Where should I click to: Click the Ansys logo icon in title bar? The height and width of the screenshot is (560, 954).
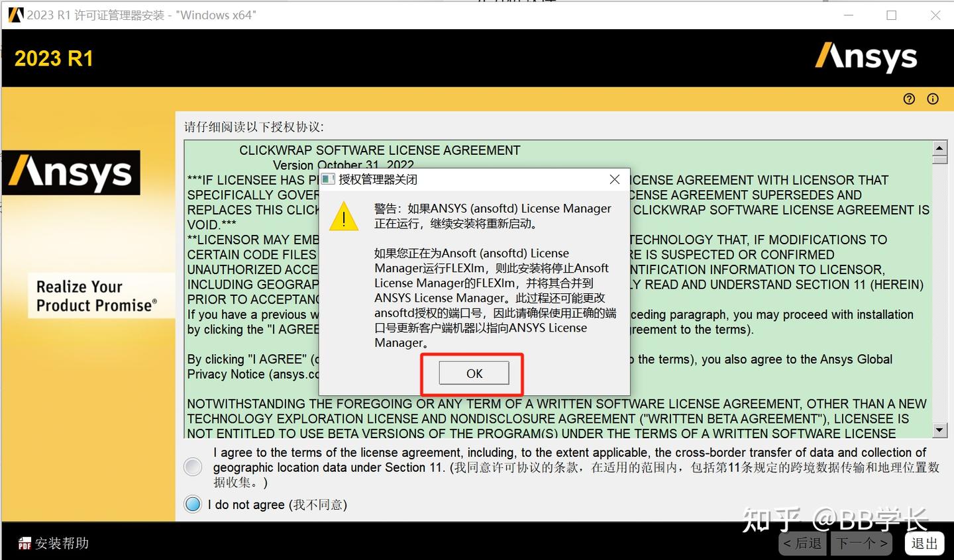15,15
